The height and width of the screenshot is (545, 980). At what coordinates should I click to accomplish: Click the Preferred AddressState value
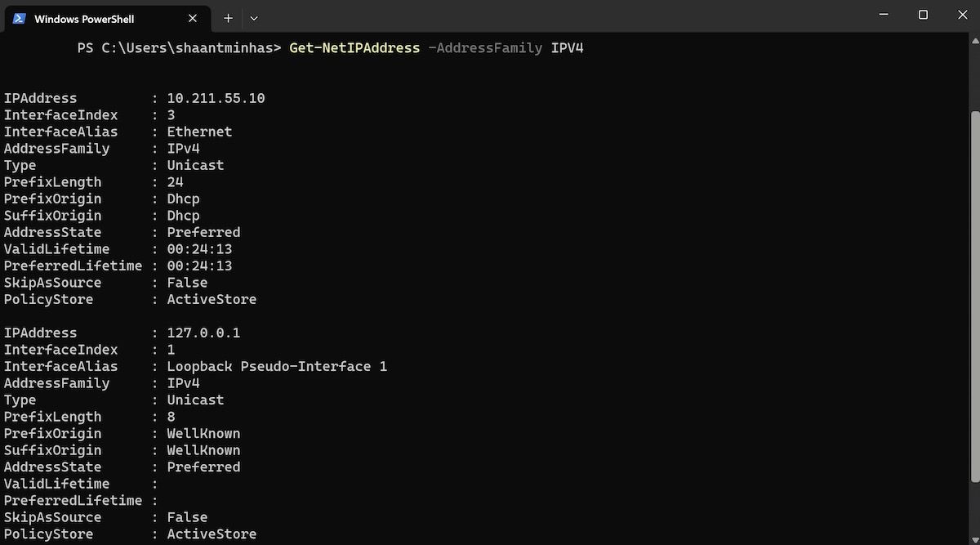click(x=203, y=232)
